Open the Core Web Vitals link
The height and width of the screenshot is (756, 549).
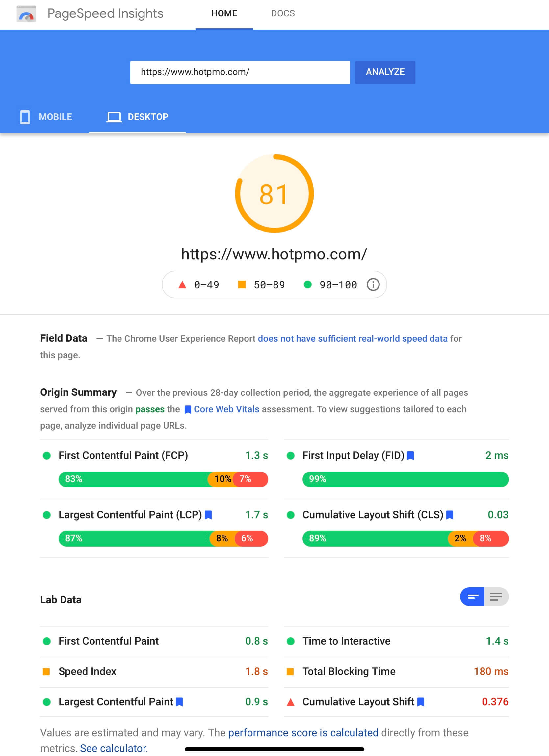[x=226, y=409]
